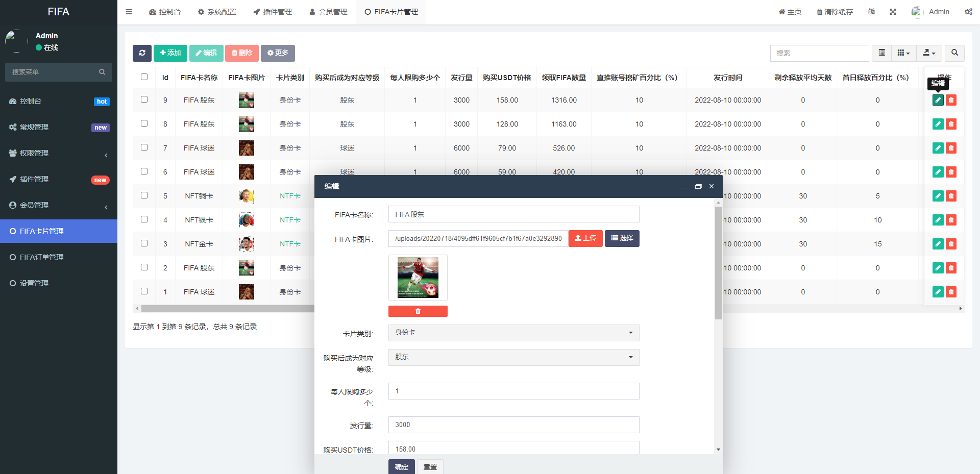Edit the NFT银卡 row with Id 4
This screenshot has height=474, width=980.
click(x=938, y=220)
